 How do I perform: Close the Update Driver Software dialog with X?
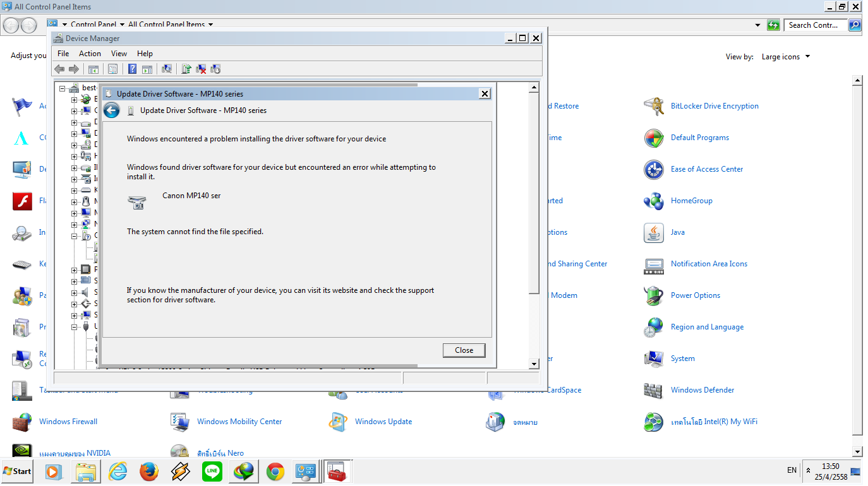(485, 93)
